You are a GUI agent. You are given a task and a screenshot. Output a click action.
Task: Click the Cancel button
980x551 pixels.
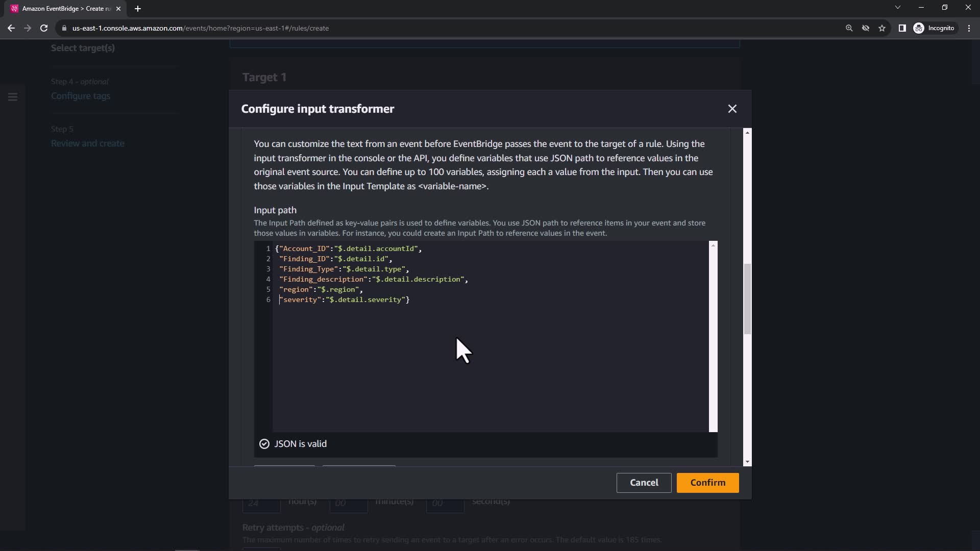click(644, 483)
